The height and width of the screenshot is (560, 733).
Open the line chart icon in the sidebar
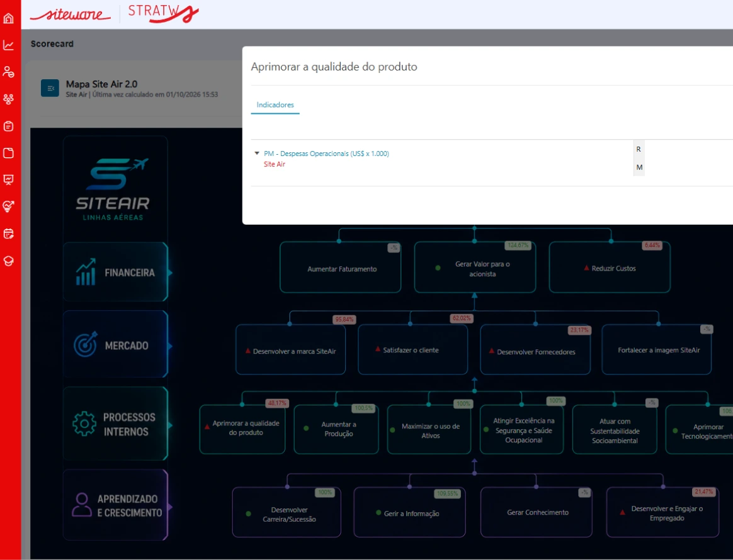[8, 45]
